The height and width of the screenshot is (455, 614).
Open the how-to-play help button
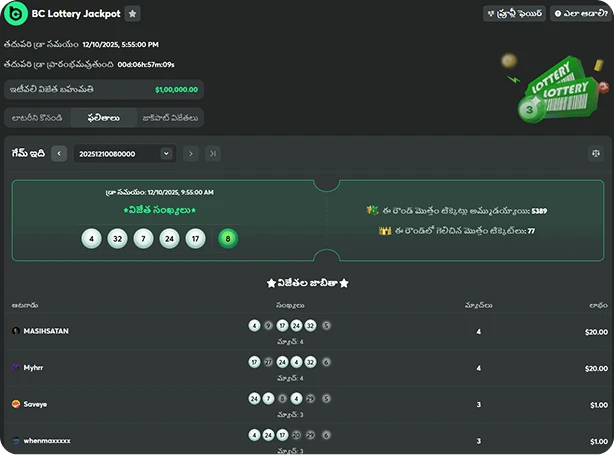(574, 14)
